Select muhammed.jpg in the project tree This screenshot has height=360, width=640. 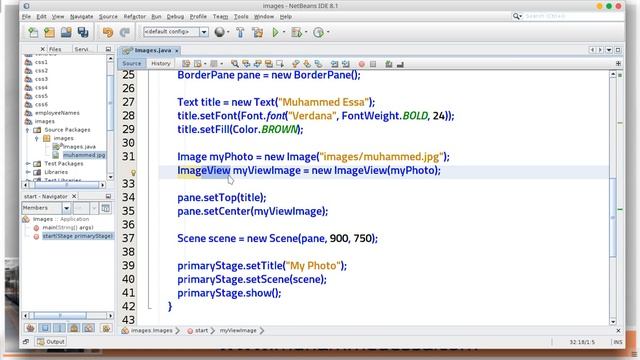point(84,155)
